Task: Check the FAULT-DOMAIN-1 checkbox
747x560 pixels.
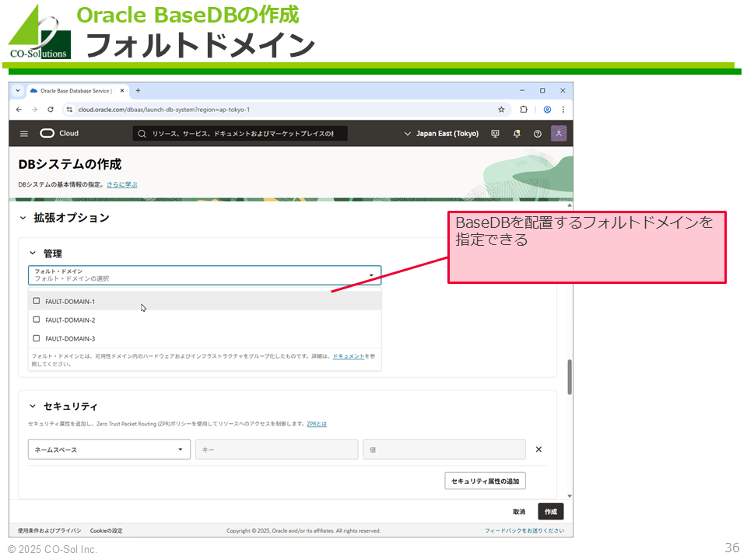Action: coord(37,301)
